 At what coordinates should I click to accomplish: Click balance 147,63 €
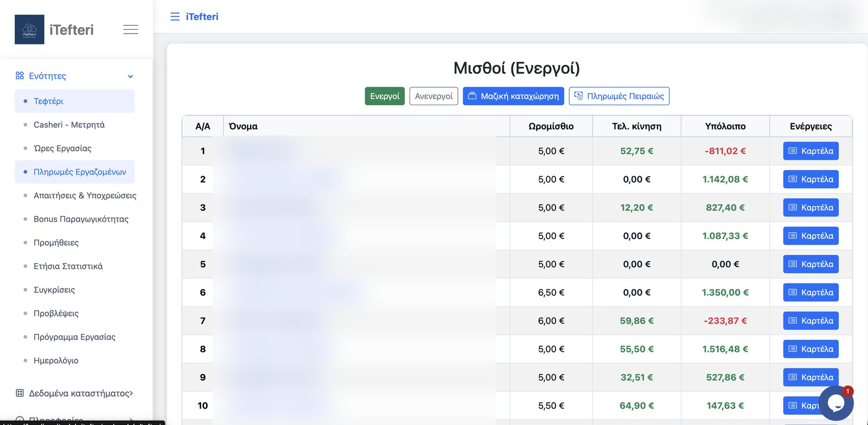[725, 405]
